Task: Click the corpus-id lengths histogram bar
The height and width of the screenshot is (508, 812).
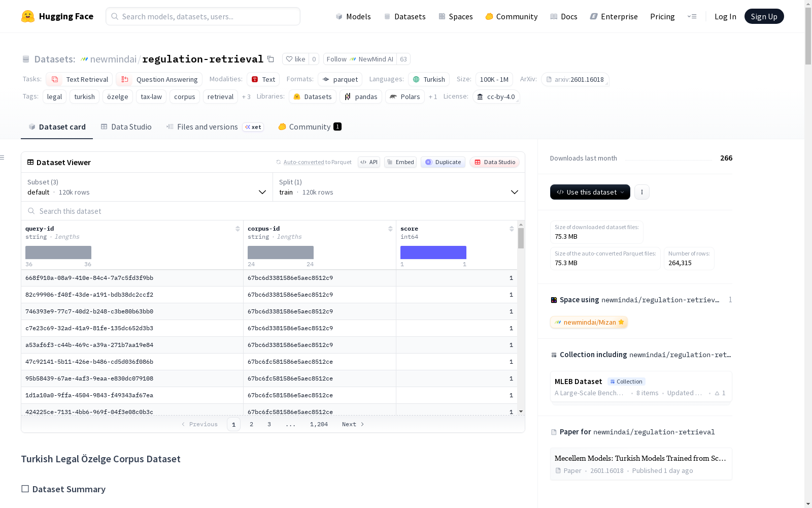Action: click(281, 252)
